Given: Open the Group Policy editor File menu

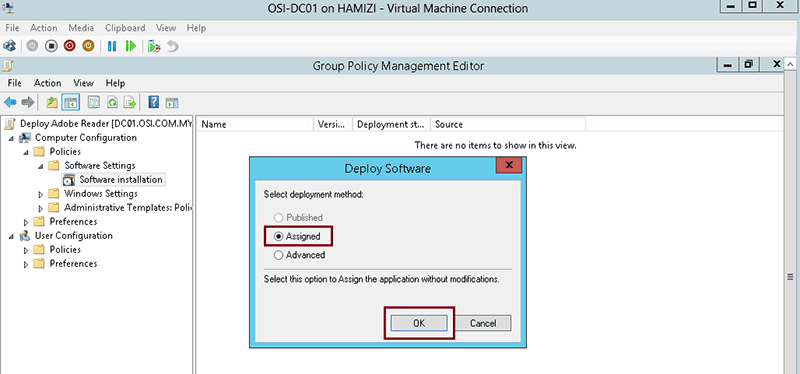Looking at the screenshot, I should click(x=14, y=83).
